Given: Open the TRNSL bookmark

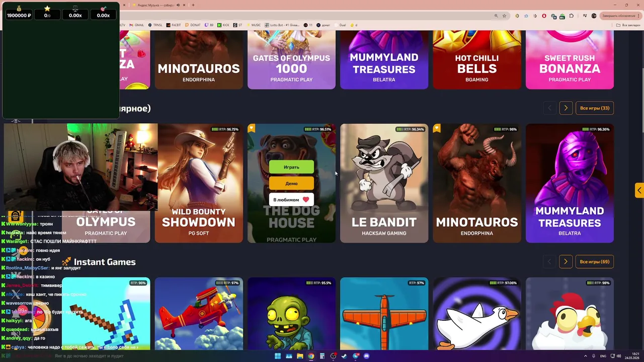Looking at the screenshot, I should click(x=155, y=25).
